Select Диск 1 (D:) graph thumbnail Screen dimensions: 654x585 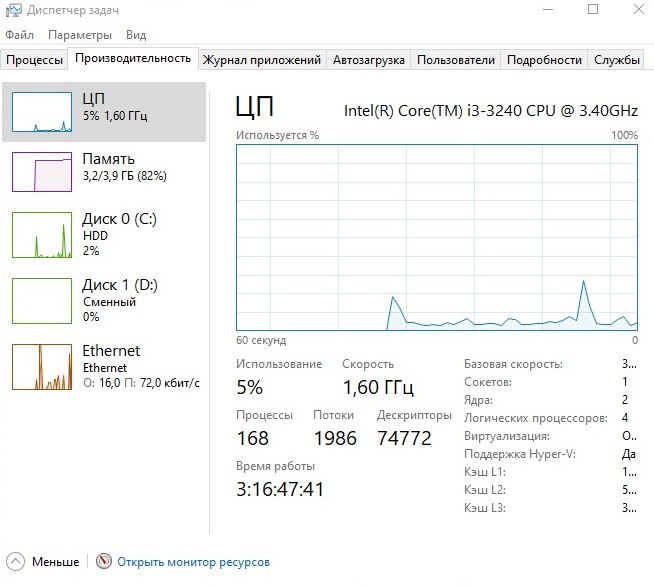pyautogui.click(x=42, y=301)
